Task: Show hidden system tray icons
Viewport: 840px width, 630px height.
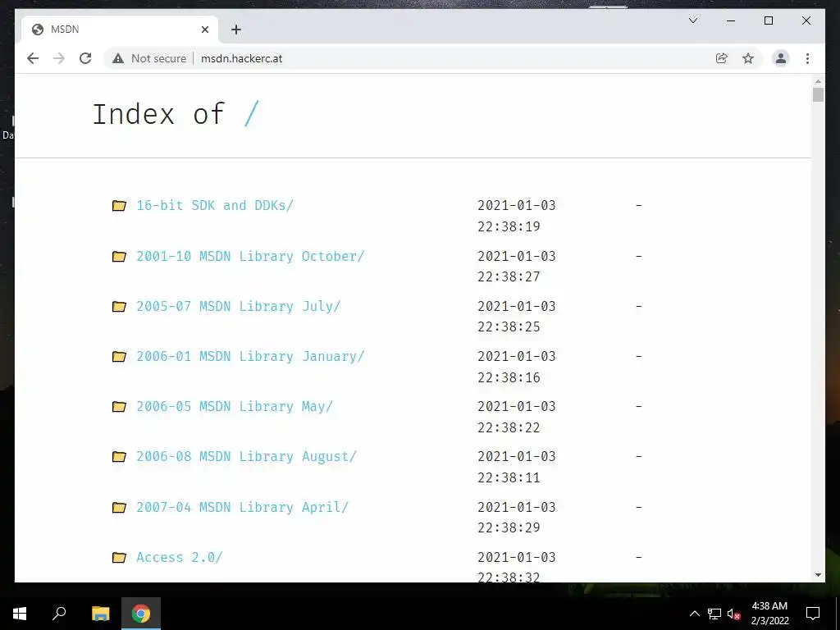Action: coord(694,614)
